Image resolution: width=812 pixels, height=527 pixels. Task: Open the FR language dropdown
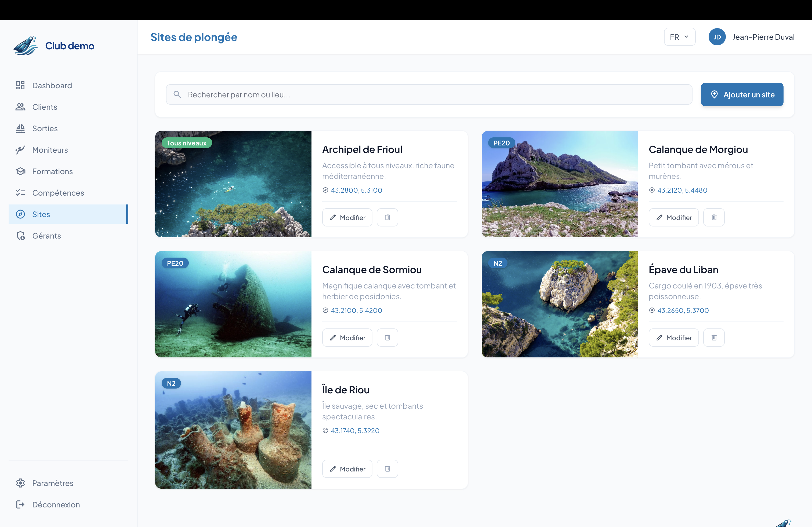tap(680, 37)
